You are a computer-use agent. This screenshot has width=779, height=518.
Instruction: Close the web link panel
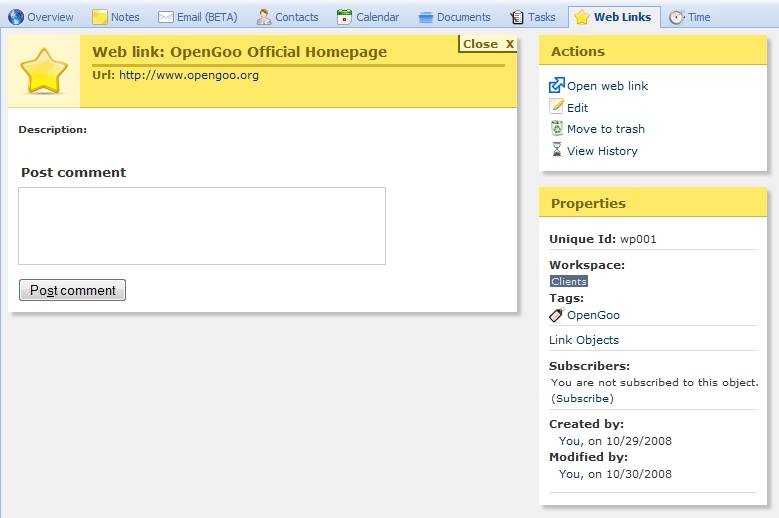(488, 44)
